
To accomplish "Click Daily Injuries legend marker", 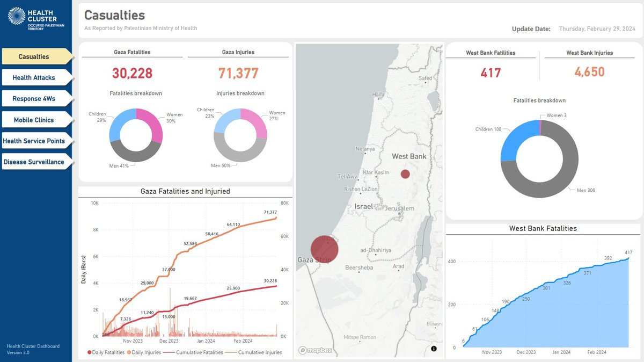I will pyautogui.click(x=129, y=352).
